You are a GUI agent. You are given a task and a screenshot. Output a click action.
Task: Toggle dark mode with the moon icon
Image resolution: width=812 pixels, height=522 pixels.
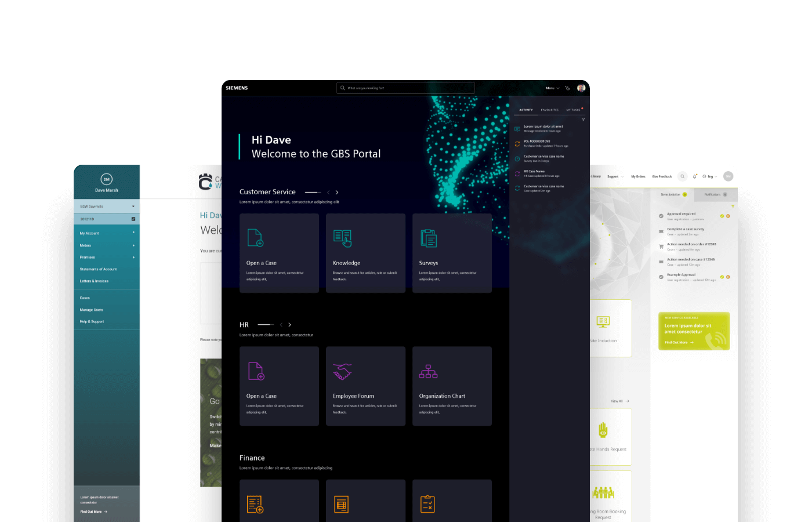tap(567, 88)
